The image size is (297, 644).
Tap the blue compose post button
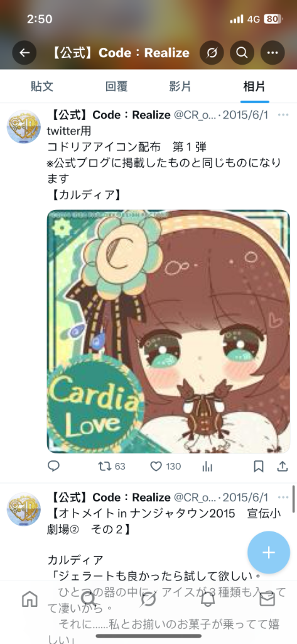pyautogui.click(x=269, y=552)
